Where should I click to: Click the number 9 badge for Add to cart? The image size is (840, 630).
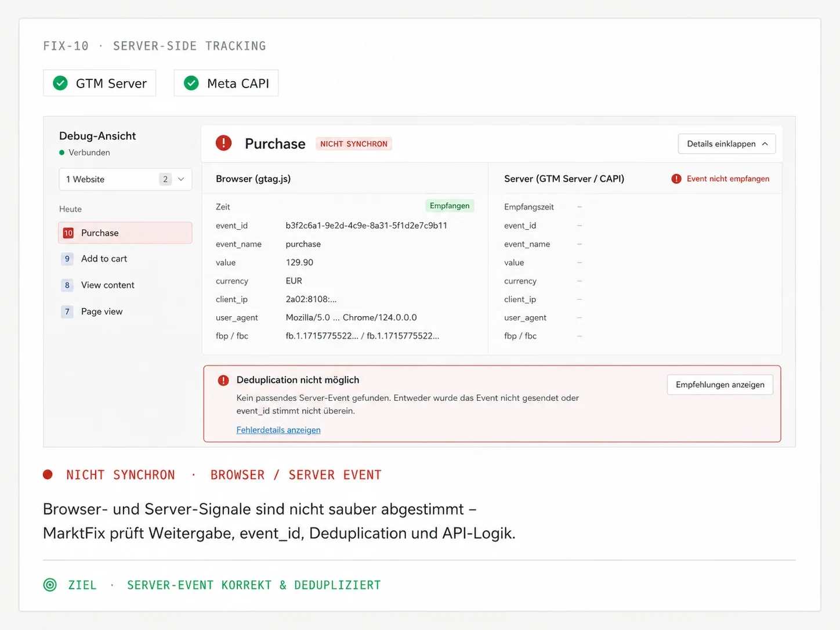pos(67,259)
